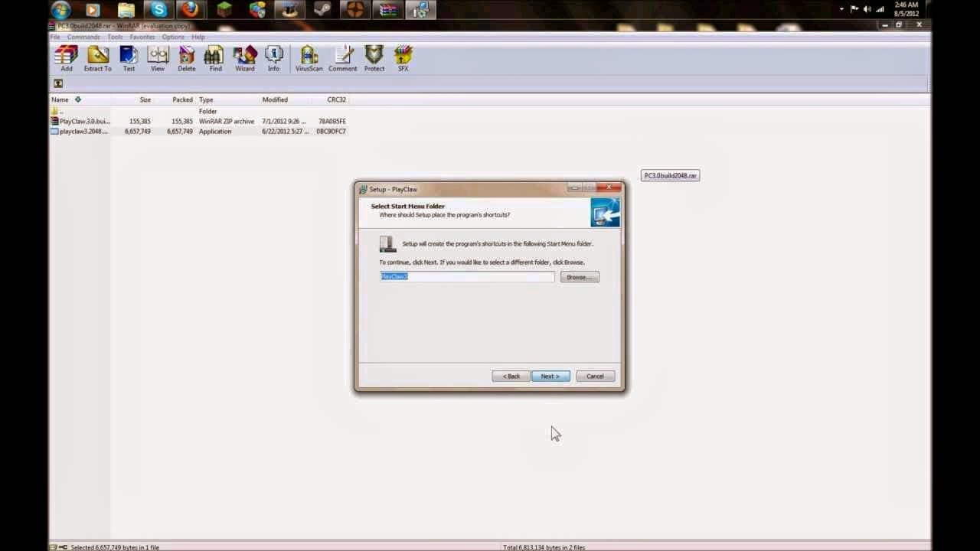The width and height of the screenshot is (980, 551).
Task: Open Steam from the taskbar
Action: pos(323,10)
